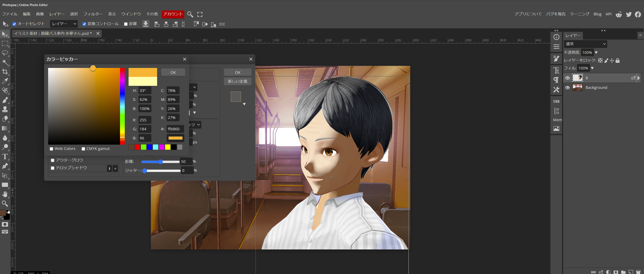Open the Info panel icon
This screenshot has height=274, width=644.
point(556,37)
